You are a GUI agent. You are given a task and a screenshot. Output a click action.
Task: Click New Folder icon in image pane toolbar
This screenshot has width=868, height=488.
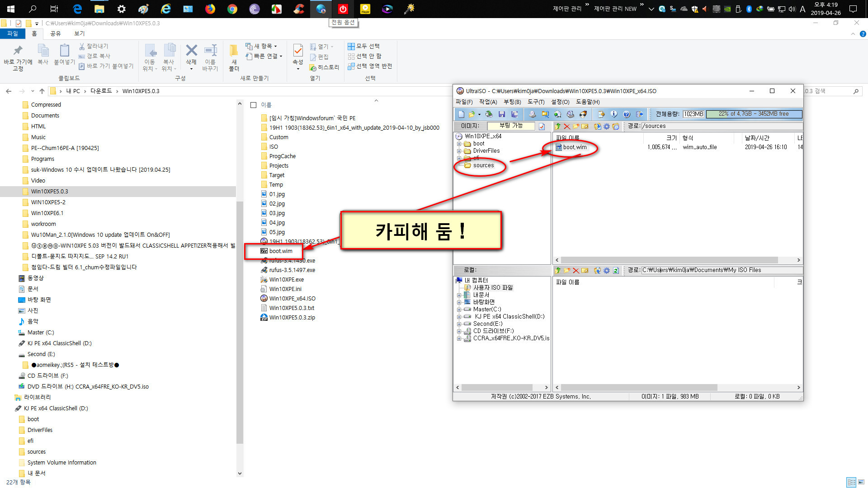pos(576,126)
